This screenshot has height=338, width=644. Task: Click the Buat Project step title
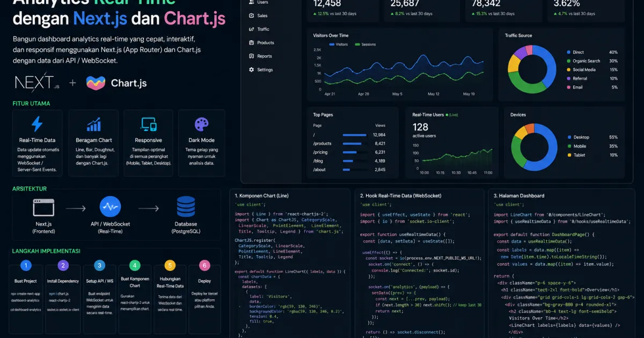(x=26, y=281)
